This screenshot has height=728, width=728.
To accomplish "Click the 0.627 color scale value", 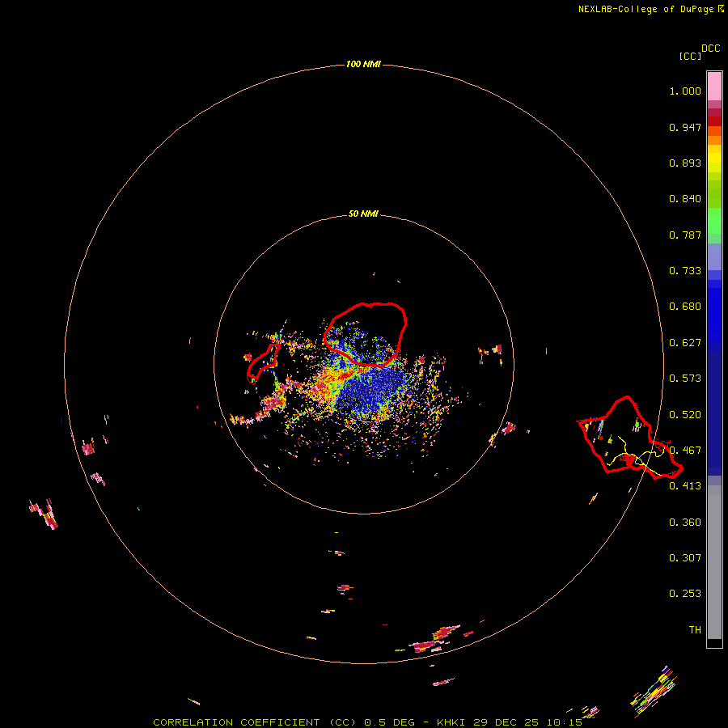I will 685,343.
